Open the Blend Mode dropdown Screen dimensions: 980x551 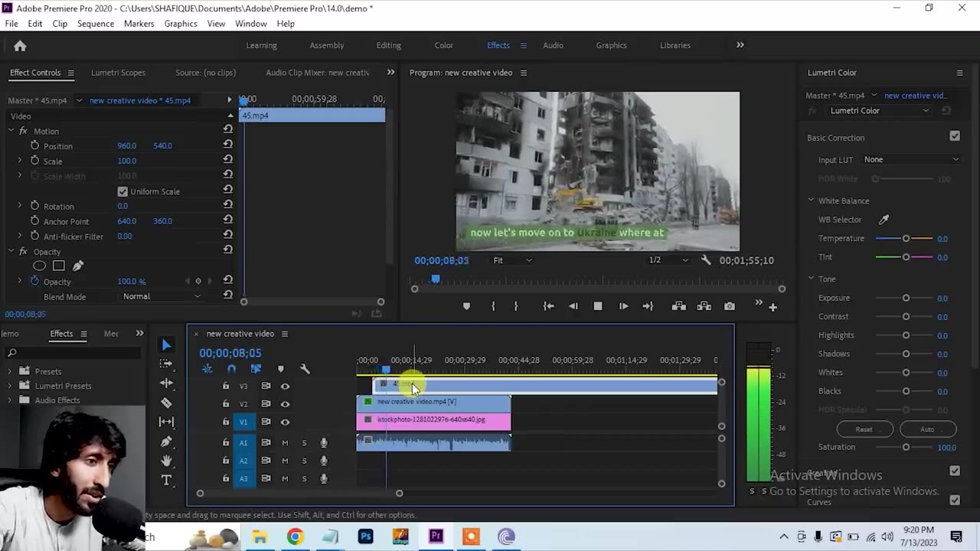tap(162, 296)
